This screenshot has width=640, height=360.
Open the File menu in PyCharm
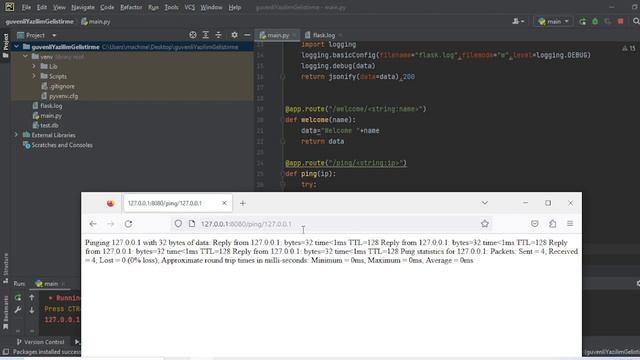[x=26, y=7]
